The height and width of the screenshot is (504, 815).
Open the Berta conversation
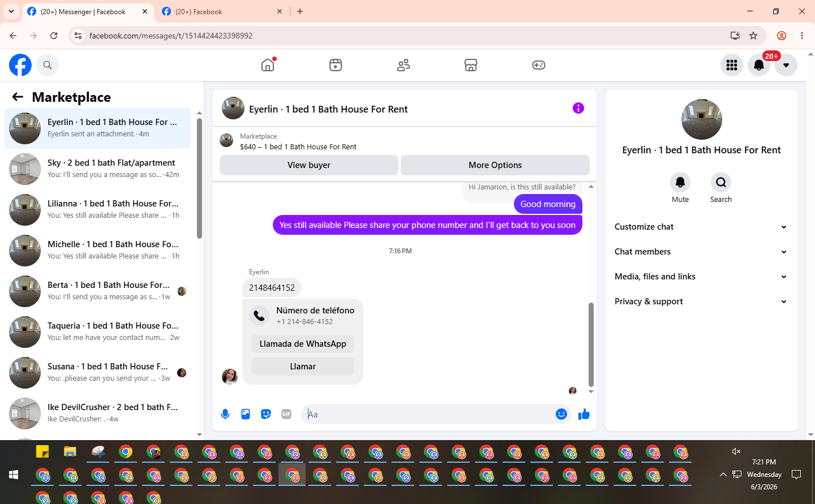(x=97, y=291)
